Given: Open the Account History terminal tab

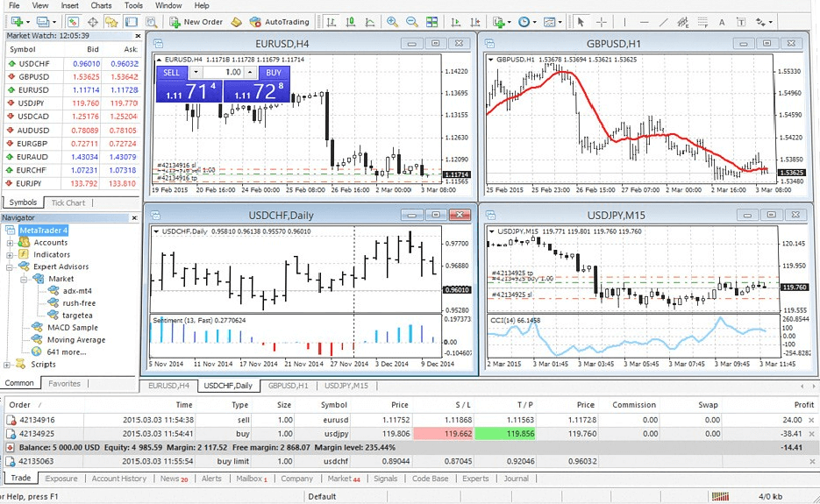Looking at the screenshot, I should click(x=118, y=479).
